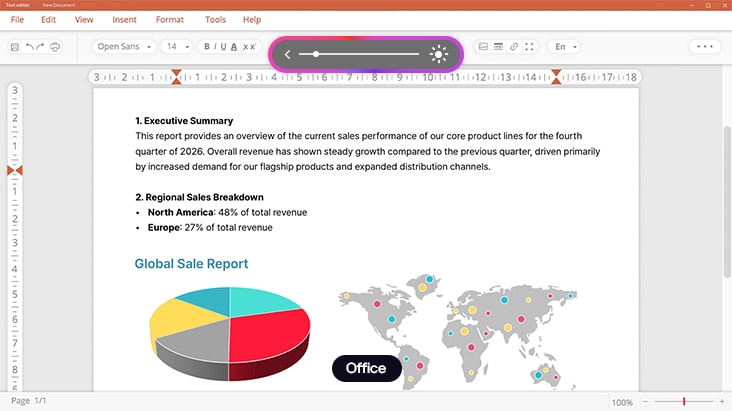Click the Redo arrow icon
The image size is (732, 411).
coord(40,47)
